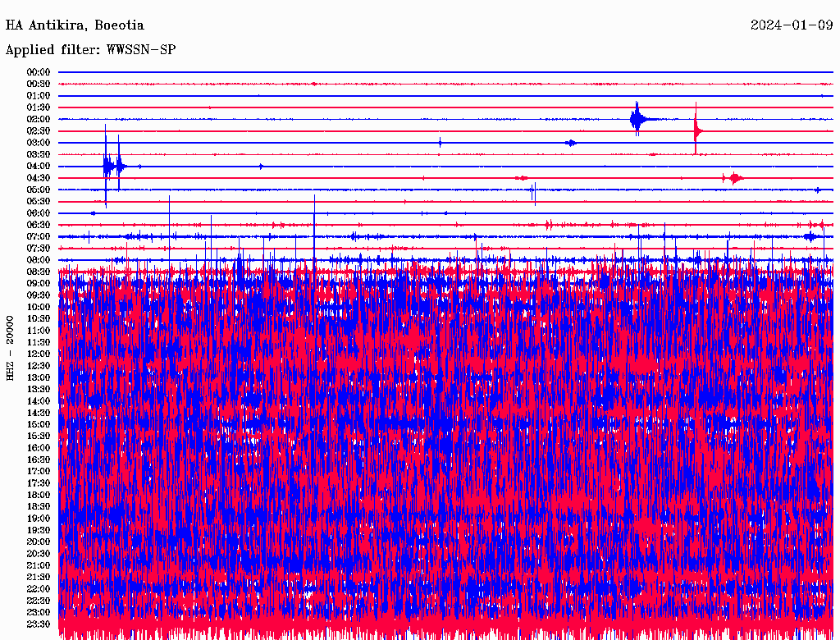Click the station title HA Antikira, Boeotia

(x=75, y=25)
